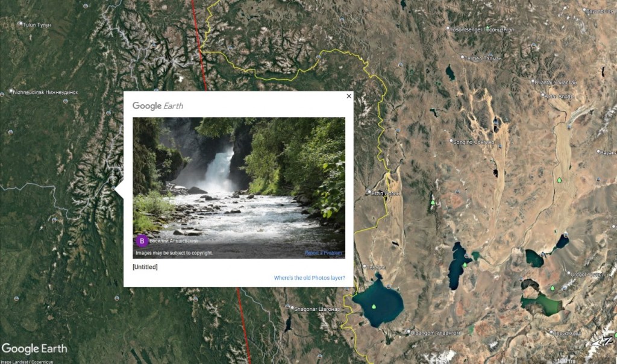The width and height of the screenshot is (617, 364).
Task: Open "Where's the old Photos layer?" link
Action: tap(309, 278)
